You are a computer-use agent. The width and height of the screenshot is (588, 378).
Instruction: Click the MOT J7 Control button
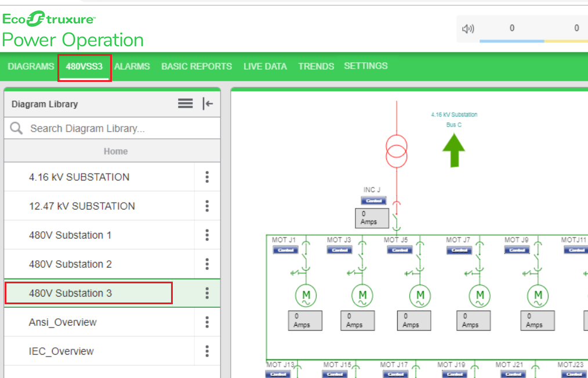point(459,250)
